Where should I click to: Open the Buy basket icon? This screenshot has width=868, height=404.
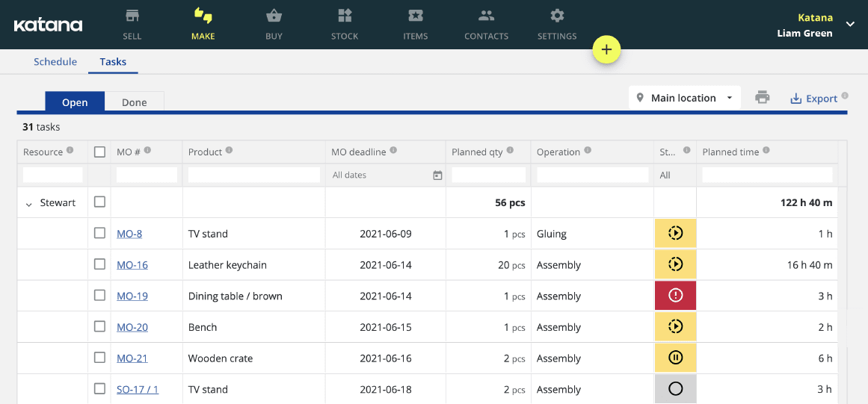274,16
